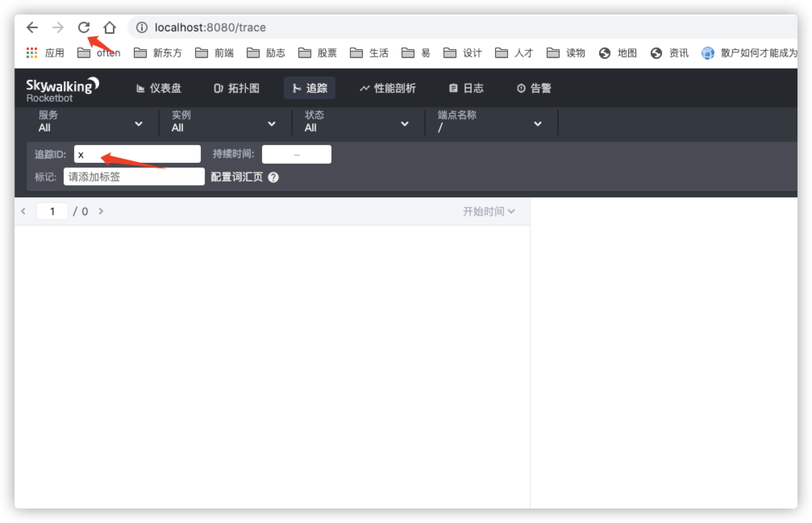
Task: Expand the 状态 status dropdown
Action: [404, 124]
